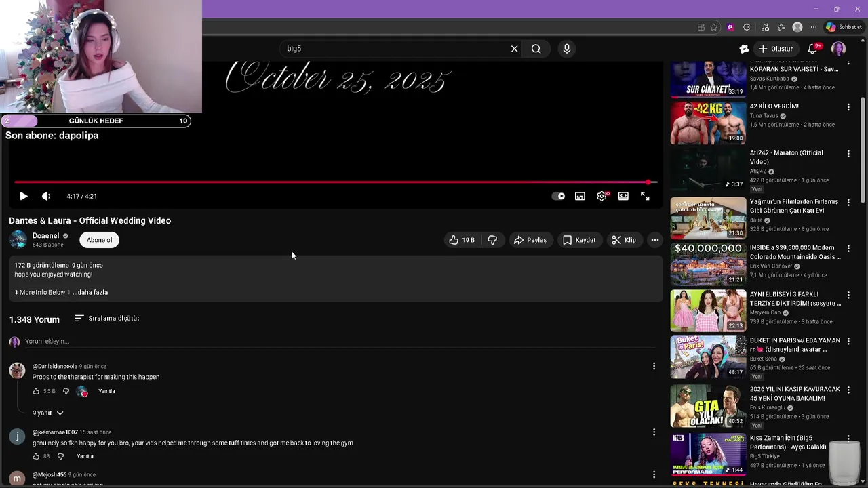Open Doaenel channel avatar

click(18, 240)
